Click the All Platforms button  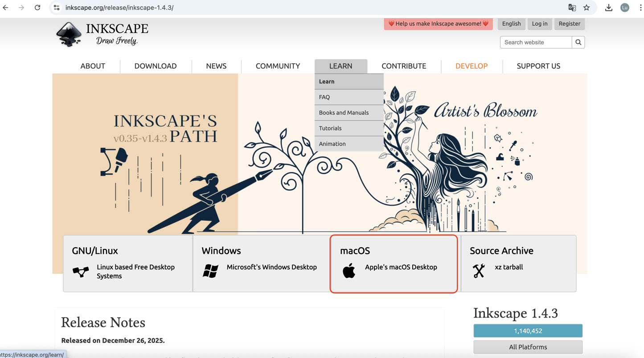tap(528, 347)
